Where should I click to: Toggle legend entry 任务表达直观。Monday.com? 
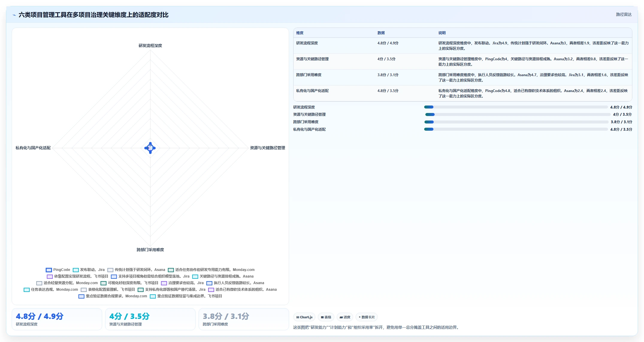51,290
